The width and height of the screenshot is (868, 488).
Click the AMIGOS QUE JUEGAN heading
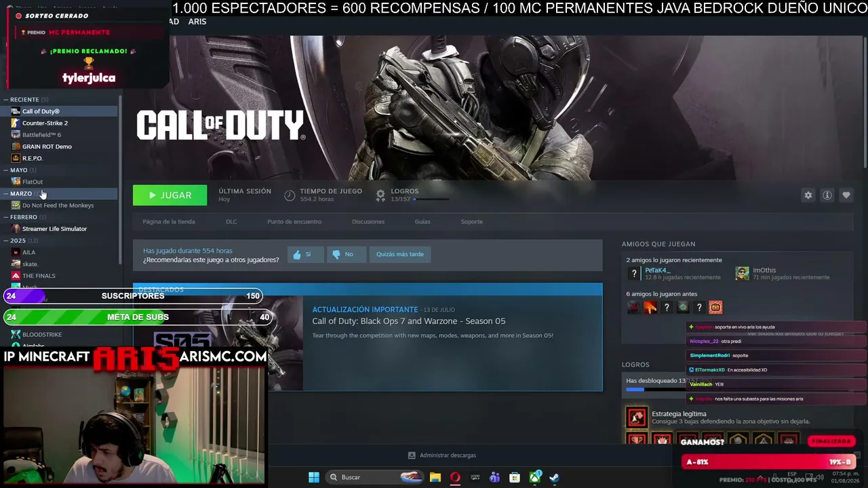[x=658, y=244]
